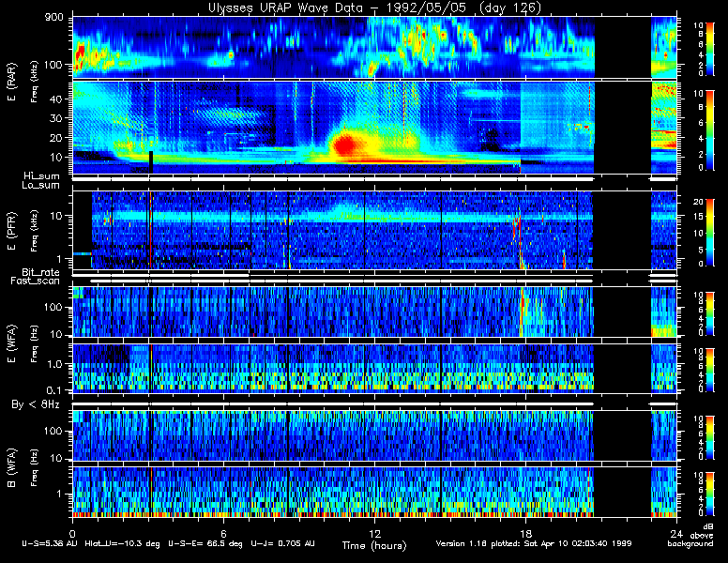Click the 'Fast_scan' label
The width and height of the screenshot is (728, 563).
[36, 281]
